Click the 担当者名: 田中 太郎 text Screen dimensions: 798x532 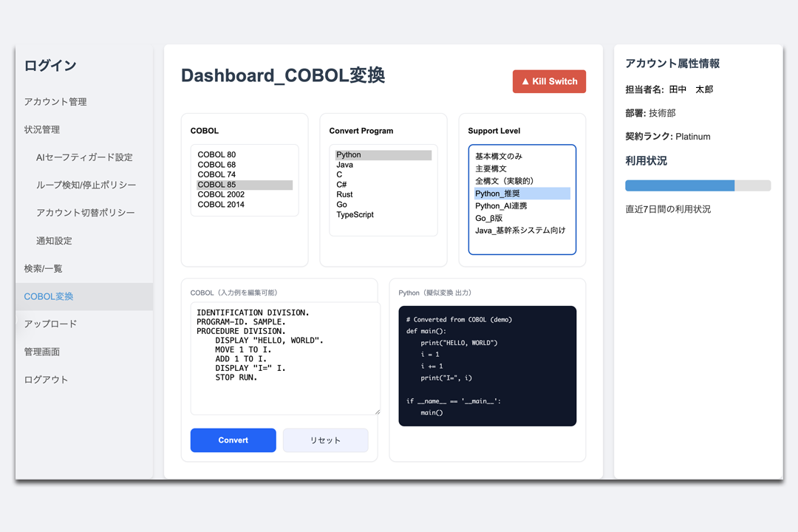669,89
